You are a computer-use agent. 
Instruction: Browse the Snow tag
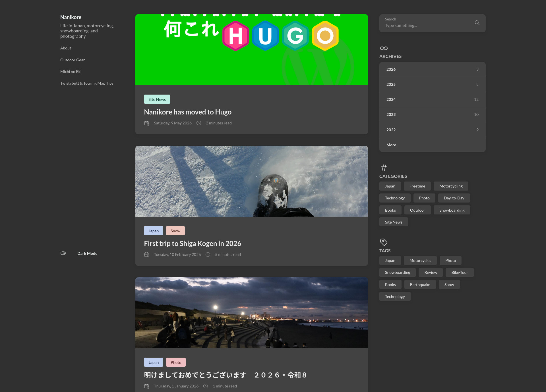click(x=449, y=285)
